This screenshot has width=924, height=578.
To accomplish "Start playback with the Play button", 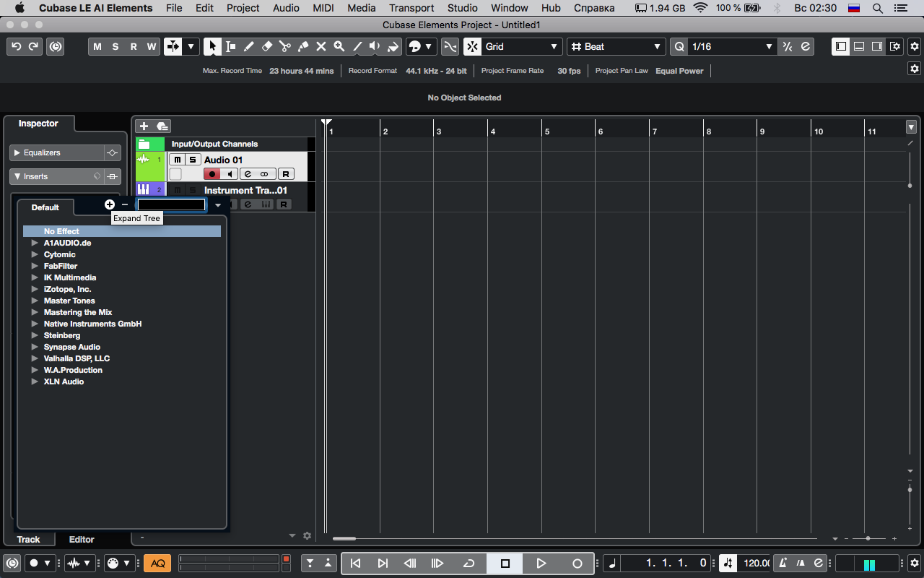I will point(541,564).
